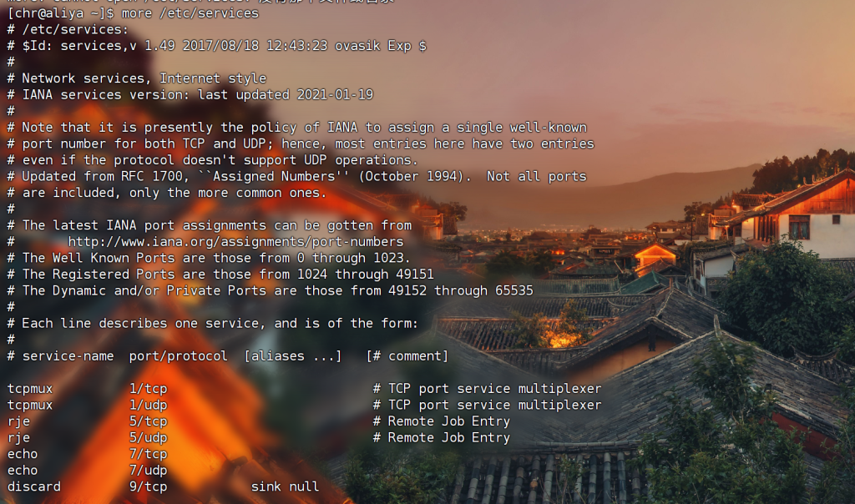Click the 'Remote Job Entry' comment for 5/tcp
The image size is (855, 504).
tap(448, 421)
